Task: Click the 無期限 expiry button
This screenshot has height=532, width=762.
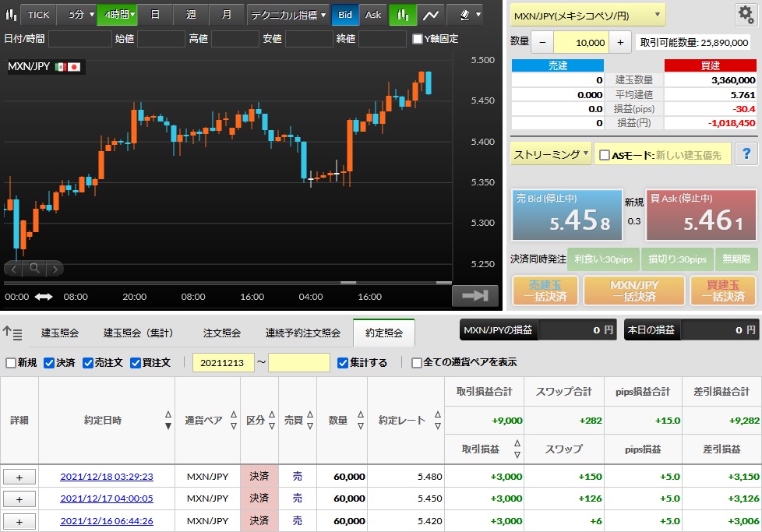Action: coord(736,259)
